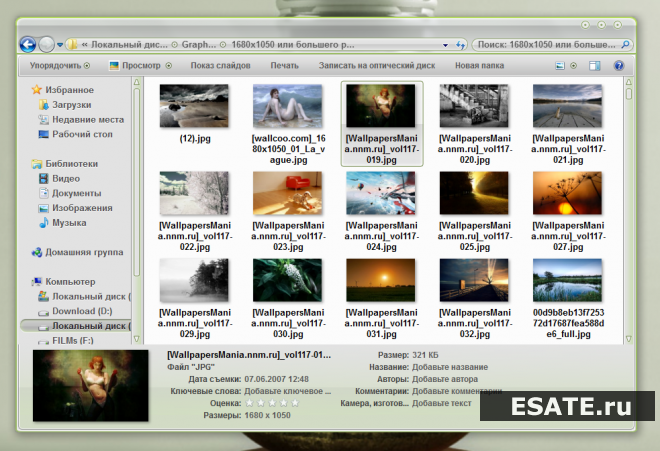Click Локальный дис... breadcrumb in address bar
This screenshot has height=451, width=660.
(x=129, y=45)
